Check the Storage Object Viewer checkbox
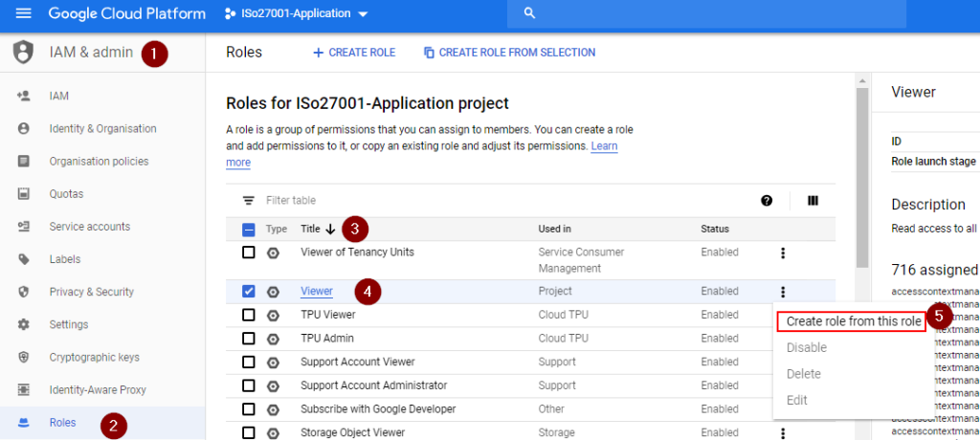This screenshot has height=440, width=980. (x=249, y=432)
